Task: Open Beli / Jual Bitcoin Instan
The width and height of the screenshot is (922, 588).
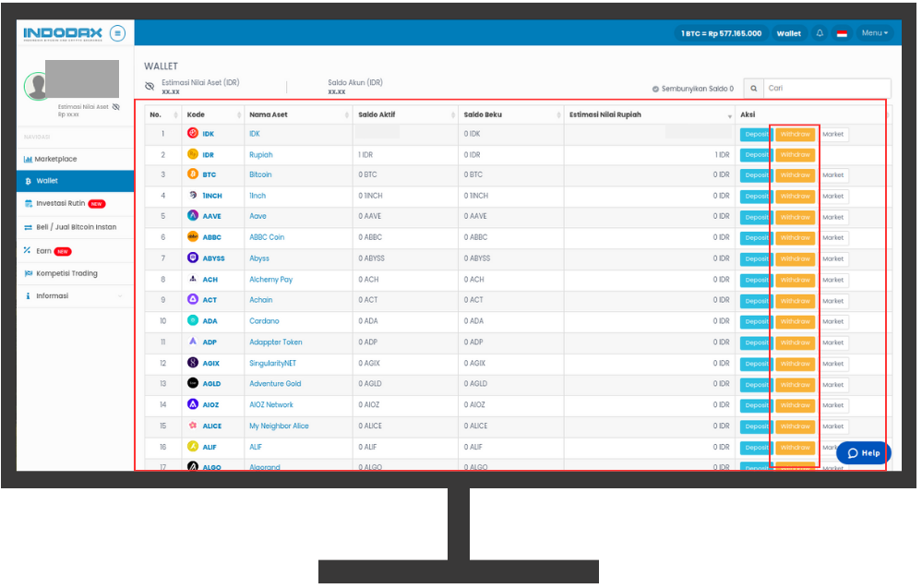Action: coord(76,227)
